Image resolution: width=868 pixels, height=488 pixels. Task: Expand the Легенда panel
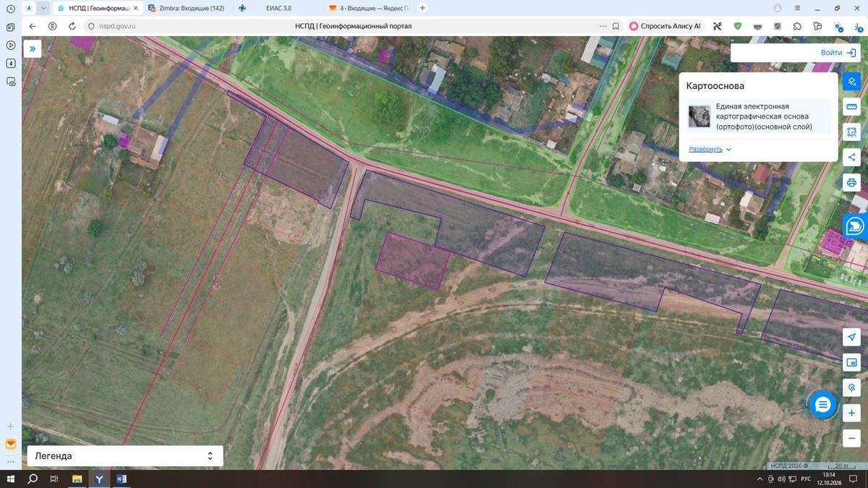[x=125, y=456]
